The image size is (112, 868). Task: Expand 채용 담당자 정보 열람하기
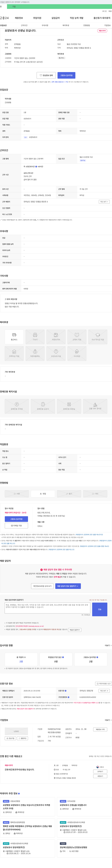point(68,586)
